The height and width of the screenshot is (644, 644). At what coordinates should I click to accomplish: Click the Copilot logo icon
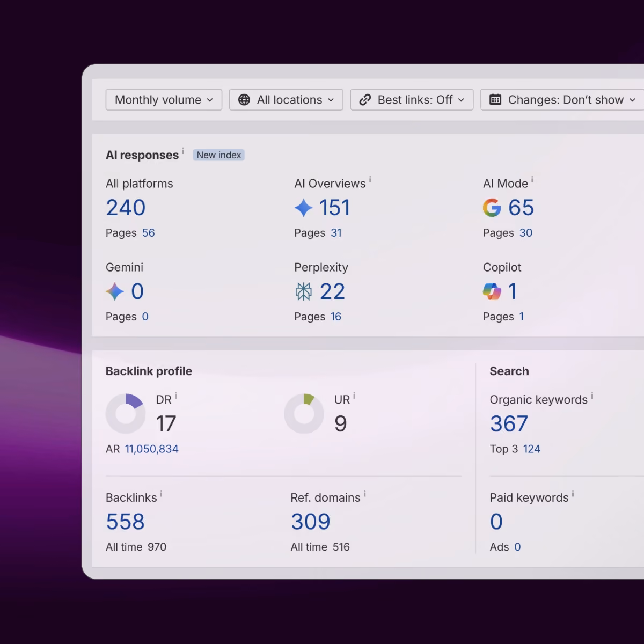click(492, 291)
